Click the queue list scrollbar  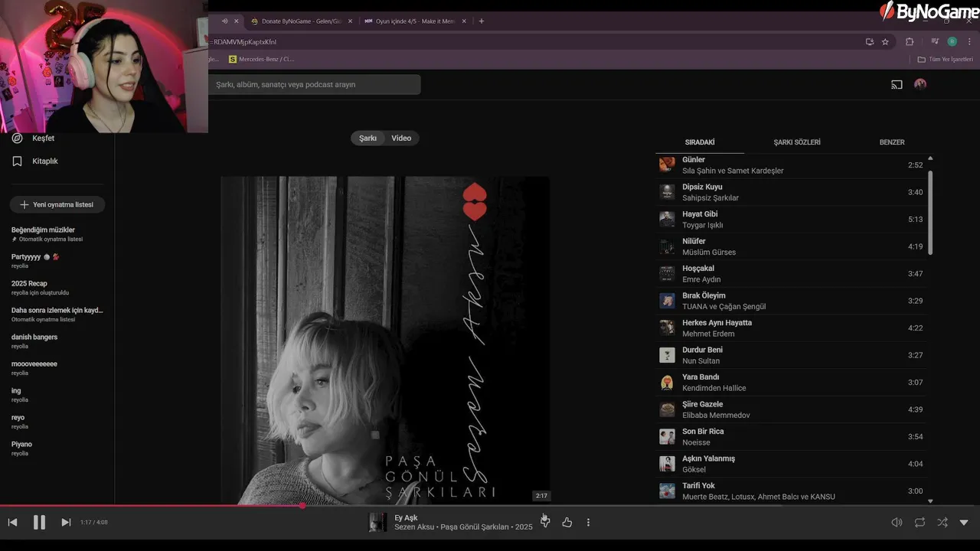930,213
